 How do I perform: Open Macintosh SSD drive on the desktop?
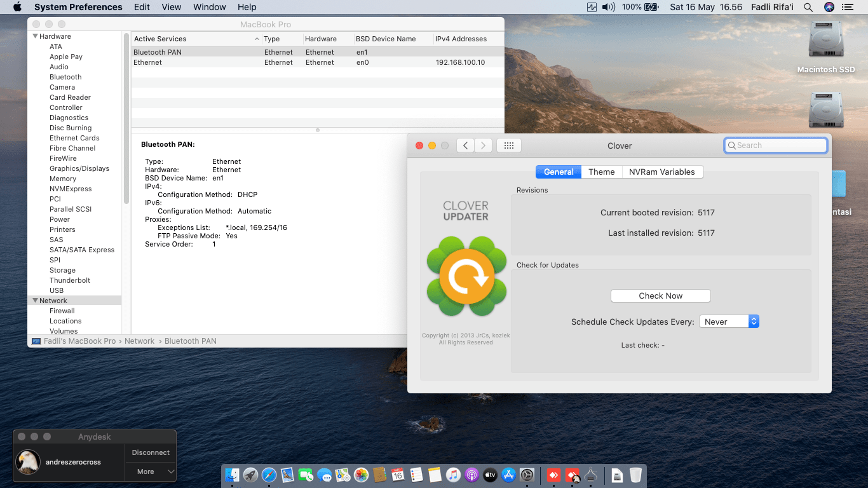pyautogui.click(x=826, y=48)
